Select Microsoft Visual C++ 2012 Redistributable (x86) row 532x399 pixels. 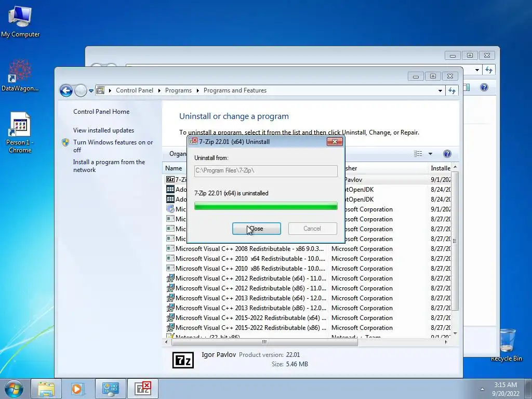tap(308, 288)
